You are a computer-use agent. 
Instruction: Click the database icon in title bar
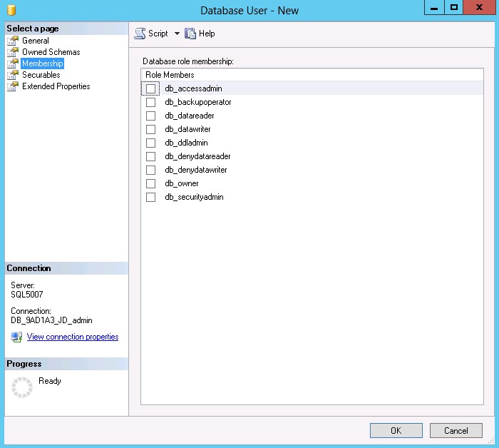[x=11, y=10]
